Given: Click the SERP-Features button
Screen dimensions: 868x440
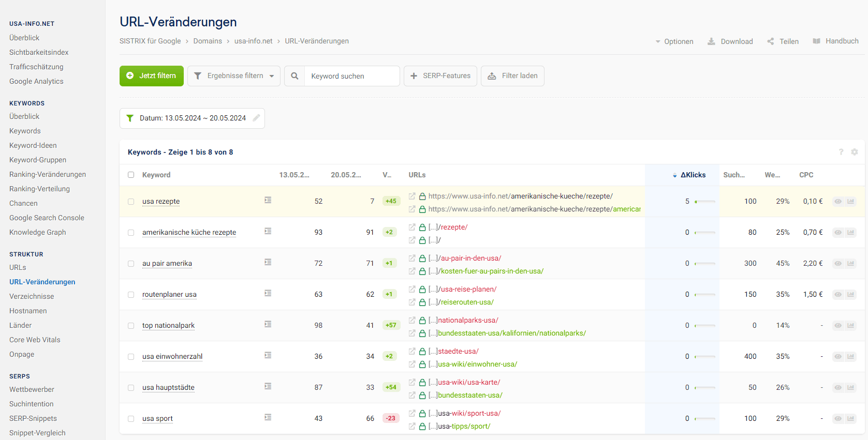Looking at the screenshot, I should click(x=440, y=76).
